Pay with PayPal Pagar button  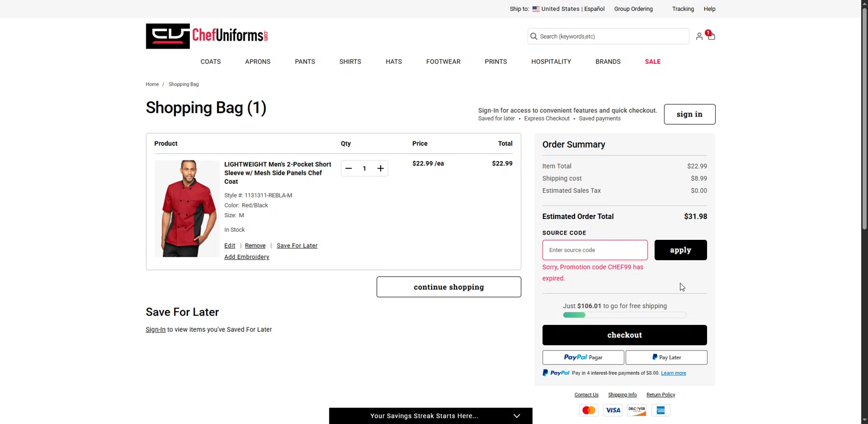click(x=583, y=357)
